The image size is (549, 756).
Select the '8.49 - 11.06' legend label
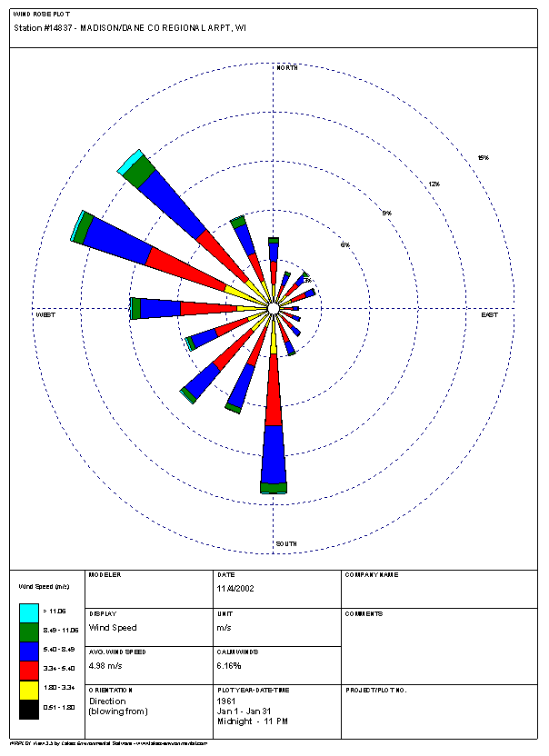(x=61, y=631)
